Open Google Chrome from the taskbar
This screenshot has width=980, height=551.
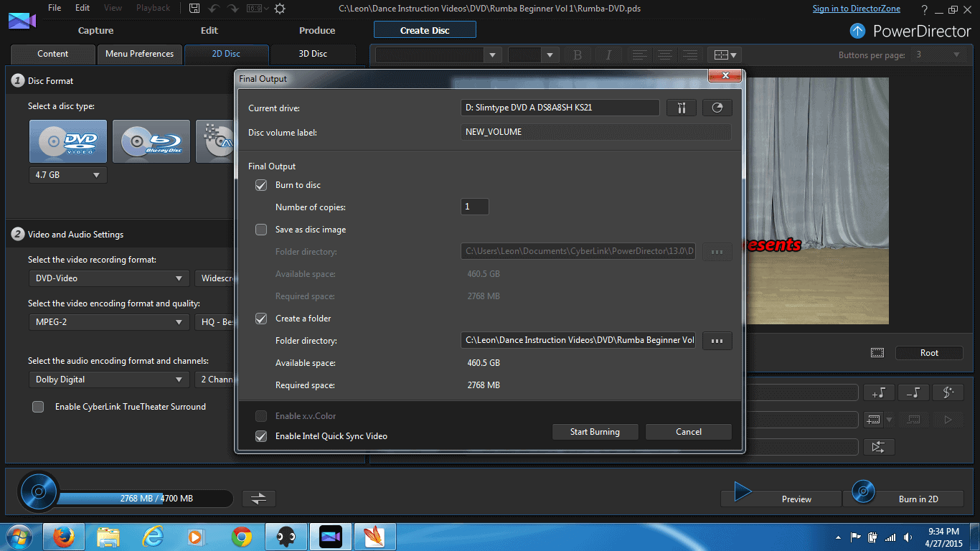(x=242, y=537)
